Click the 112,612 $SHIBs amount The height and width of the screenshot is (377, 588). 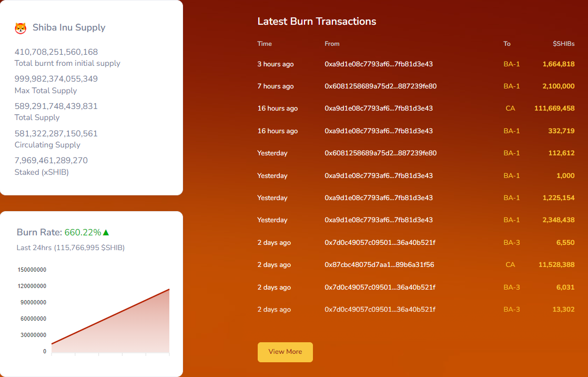561,153
